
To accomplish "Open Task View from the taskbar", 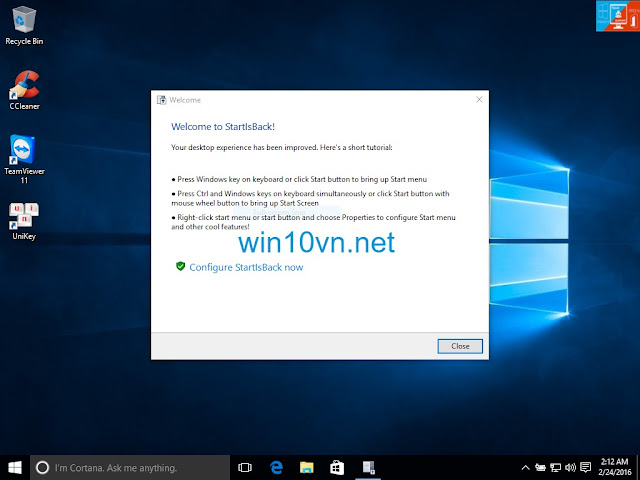I will 245,468.
